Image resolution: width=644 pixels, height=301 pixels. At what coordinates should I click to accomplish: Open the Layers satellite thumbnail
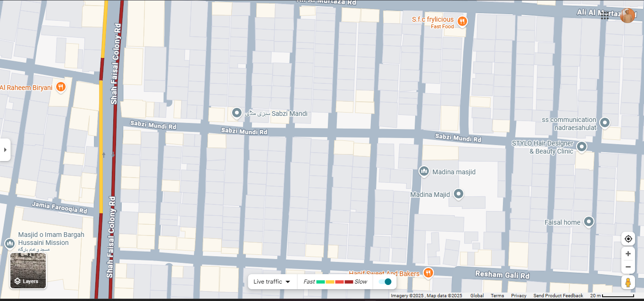(28, 271)
